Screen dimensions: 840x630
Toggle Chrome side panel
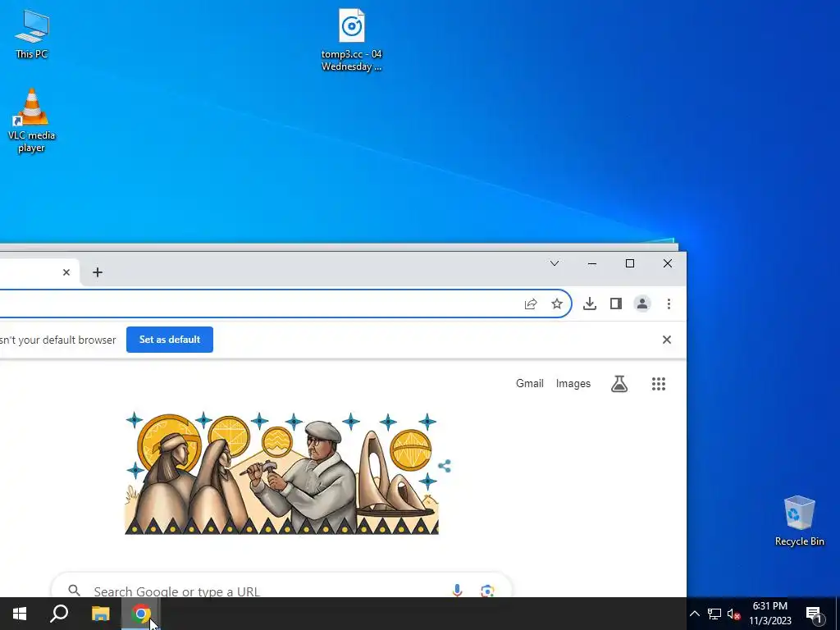[616, 304]
